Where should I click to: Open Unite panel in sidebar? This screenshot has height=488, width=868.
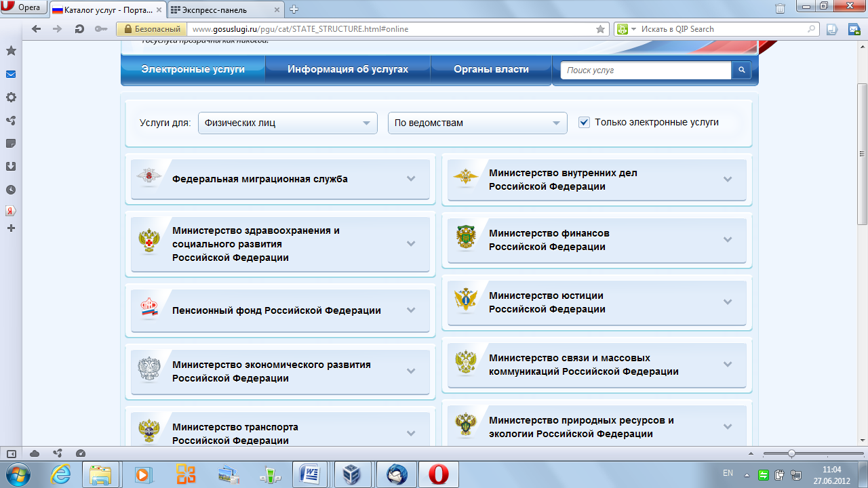tap(11, 121)
